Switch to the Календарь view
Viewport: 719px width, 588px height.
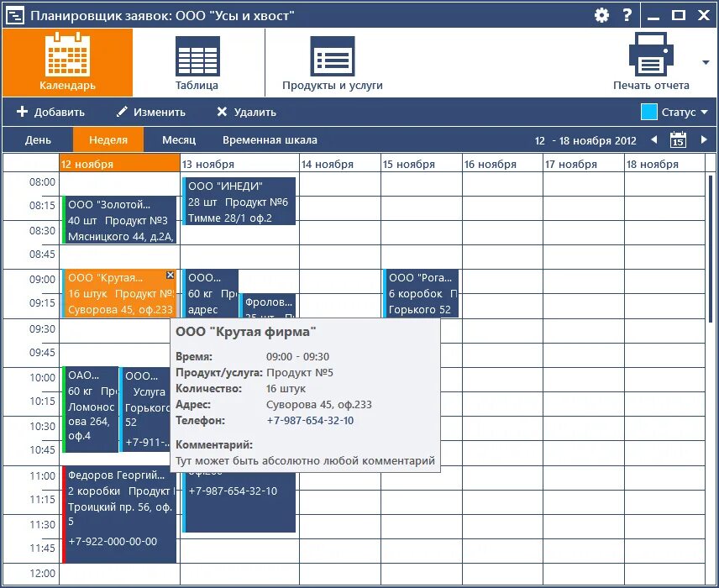(x=67, y=62)
